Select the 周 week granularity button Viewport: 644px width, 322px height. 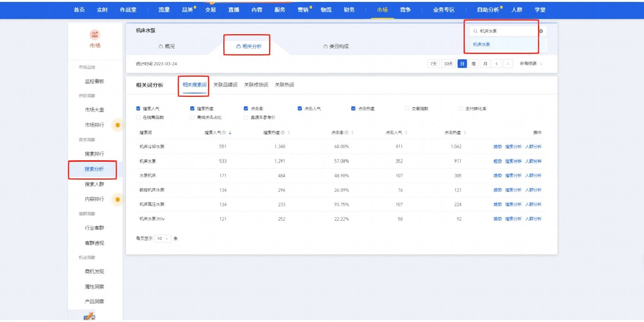[x=474, y=64]
